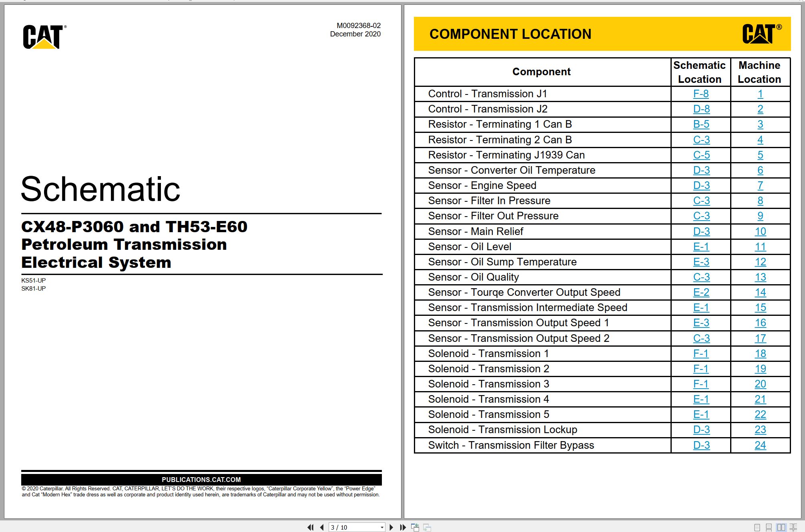The height and width of the screenshot is (532, 805).
Task: Open machine location 6 link
Action: (x=760, y=170)
